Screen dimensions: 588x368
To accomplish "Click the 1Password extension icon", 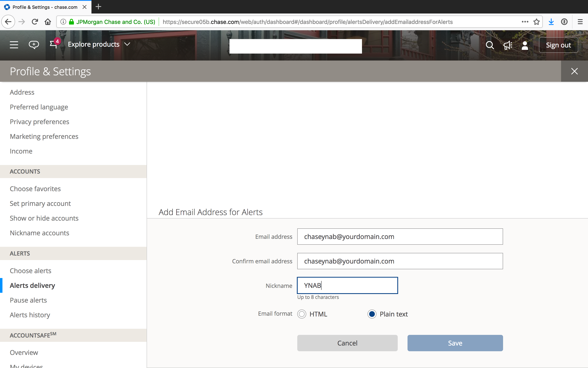I will click(x=564, y=22).
